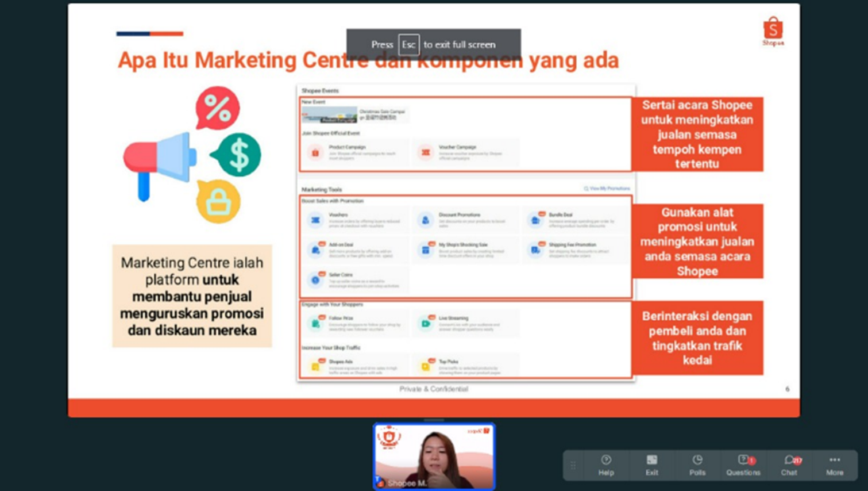Open the Questions panel
This screenshot has width=868, height=491.
coord(743,465)
